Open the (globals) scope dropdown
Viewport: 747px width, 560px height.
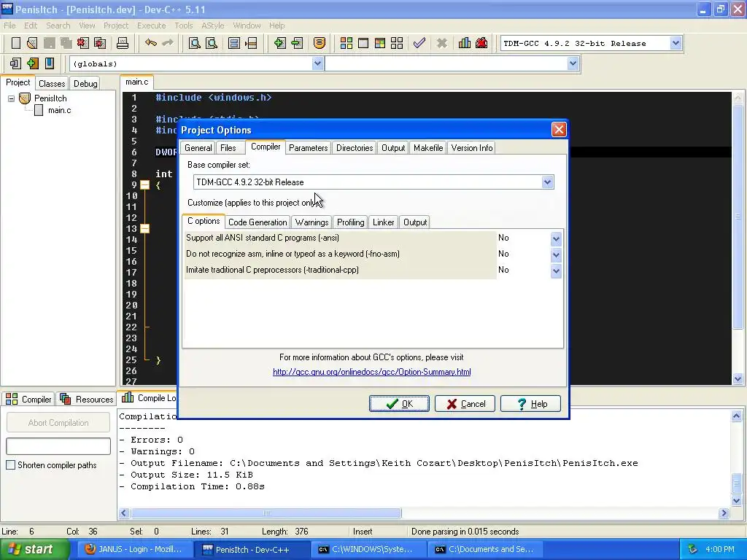[318, 63]
